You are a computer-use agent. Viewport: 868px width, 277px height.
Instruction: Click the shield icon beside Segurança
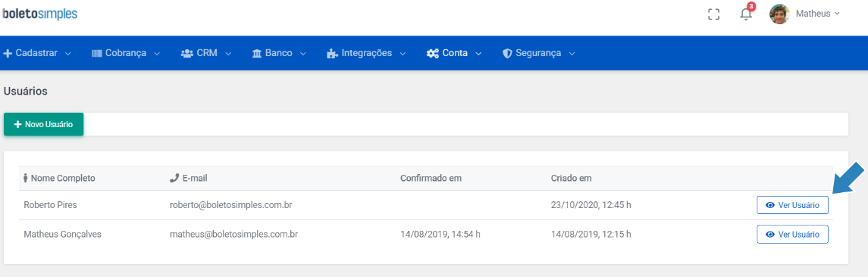507,54
